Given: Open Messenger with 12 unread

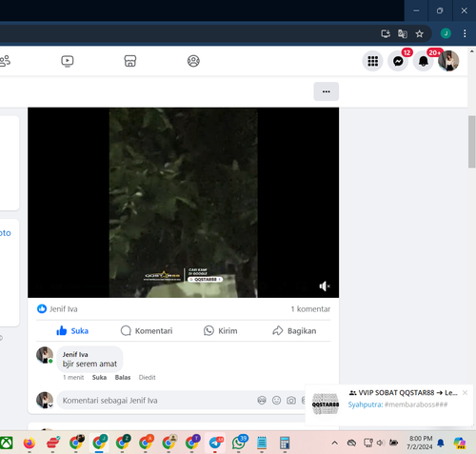Looking at the screenshot, I should click(x=398, y=61).
